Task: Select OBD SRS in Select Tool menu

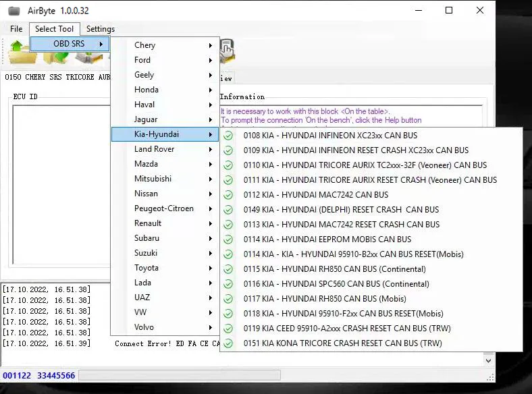Action: coord(70,44)
